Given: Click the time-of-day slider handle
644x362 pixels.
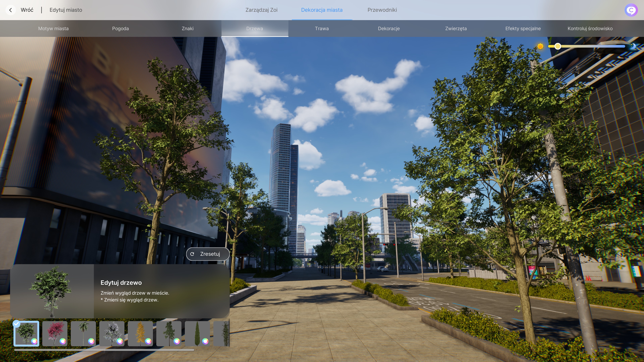Looking at the screenshot, I should click(x=557, y=46).
